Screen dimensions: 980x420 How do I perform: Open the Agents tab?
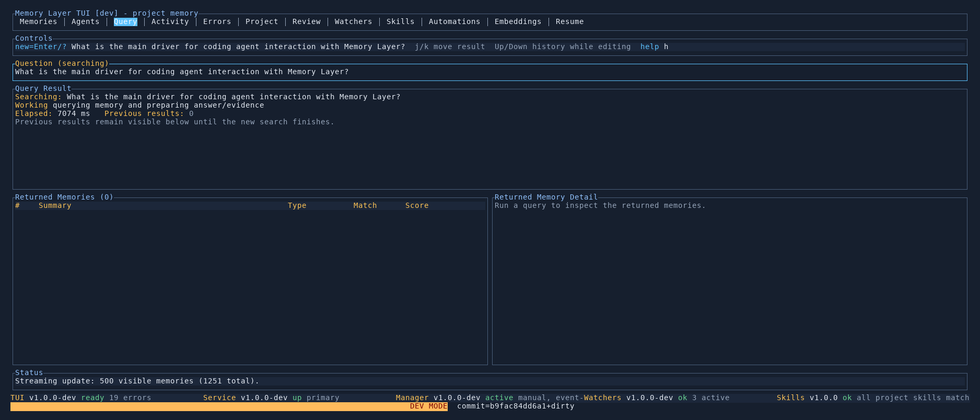click(x=85, y=21)
